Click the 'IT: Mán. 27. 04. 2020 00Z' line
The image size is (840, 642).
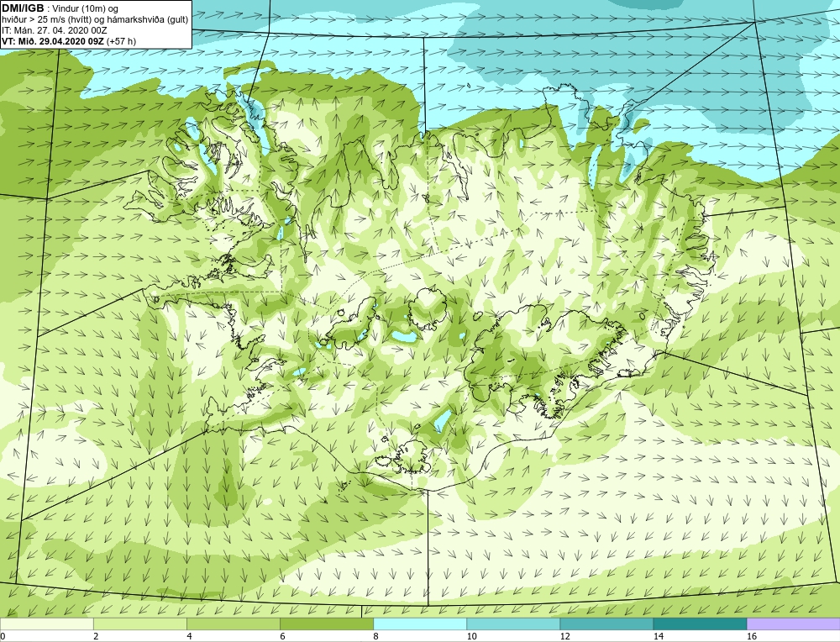[x=54, y=30]
